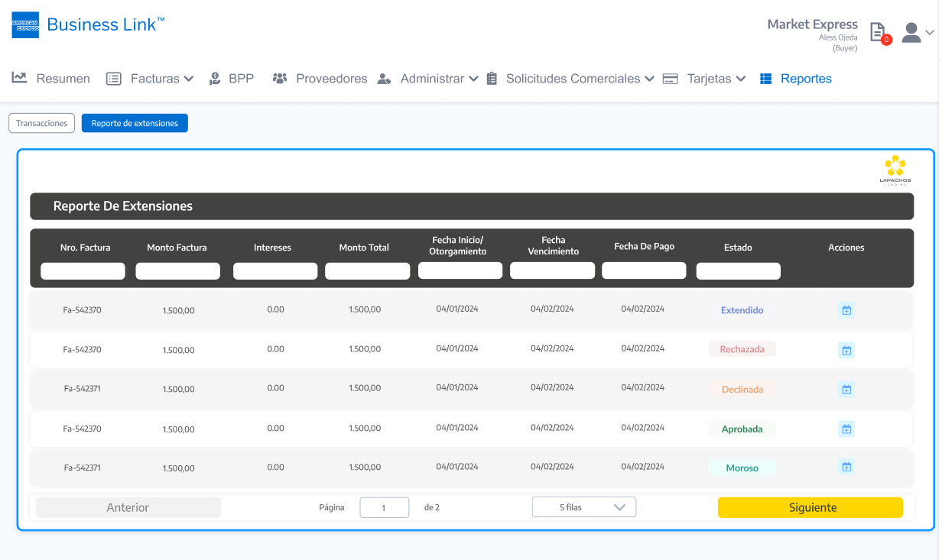Image resolution: width=942 pixels, height=560 pixels.
Task: Click the calendar action icon for Aprobada row
Action: [846, 429]
